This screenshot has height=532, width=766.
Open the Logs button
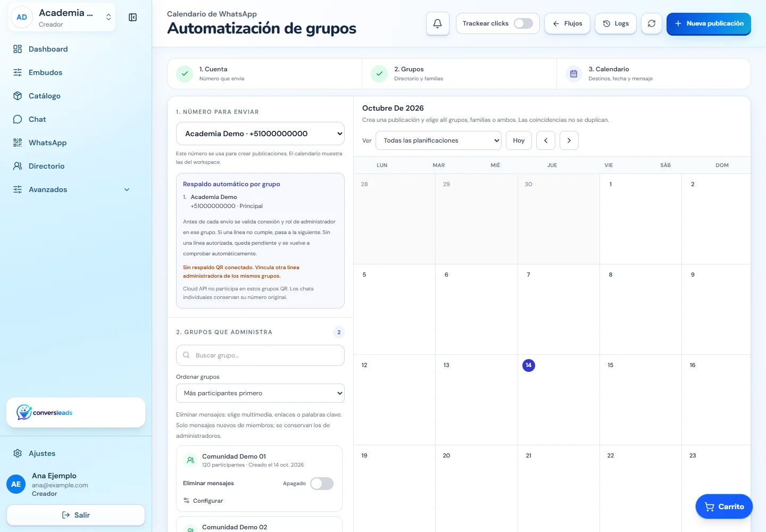click(615, 23)
